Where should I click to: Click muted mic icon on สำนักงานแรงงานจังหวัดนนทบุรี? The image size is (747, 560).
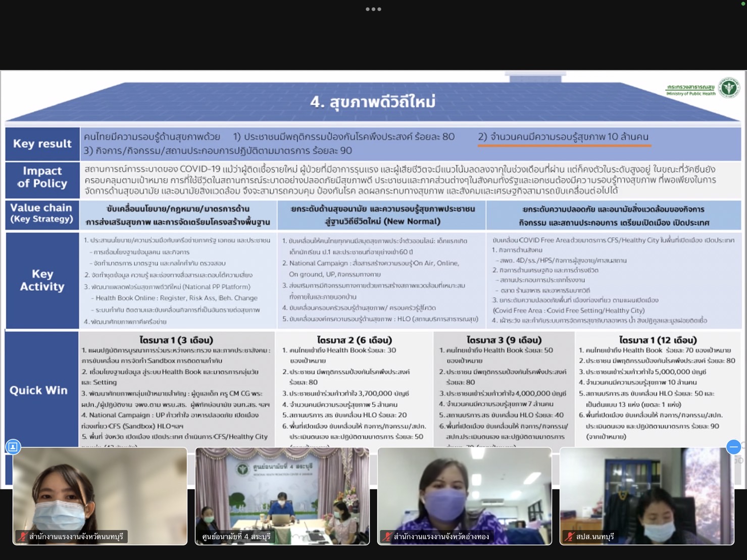(22, 536)
